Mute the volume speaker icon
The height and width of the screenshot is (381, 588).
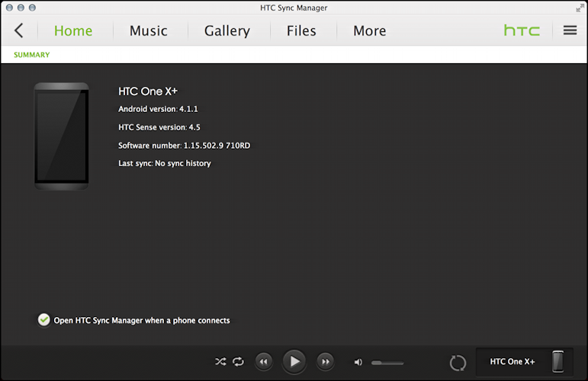[x=358, y=362]
